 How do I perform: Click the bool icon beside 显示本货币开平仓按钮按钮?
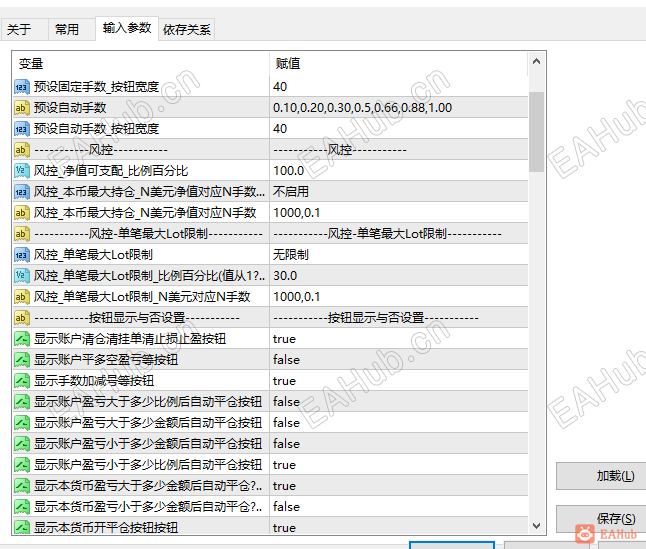click(21, 527)
